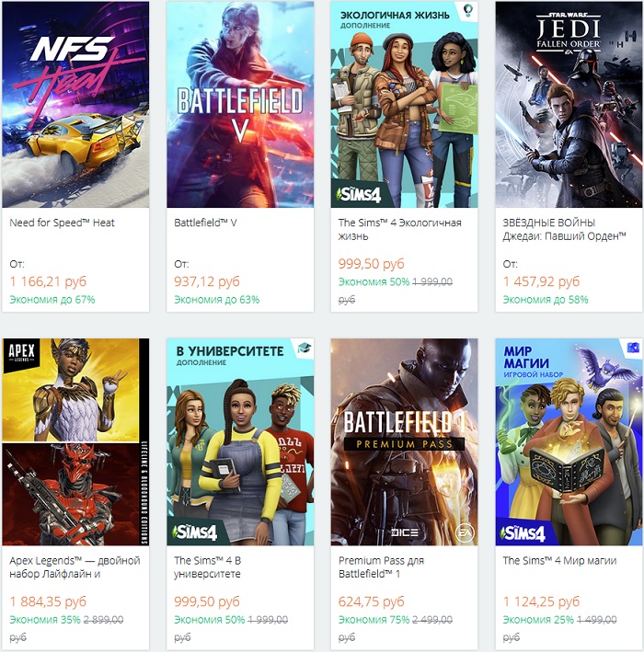Open the Need for Speed™ Heat title link
Viewport: 644px width, 652px height.
tap(63, 223)
